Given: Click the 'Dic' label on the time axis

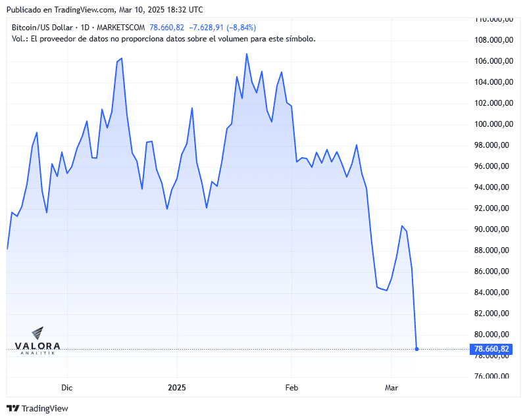Looking at the screenshot, I should pos(67,388).
